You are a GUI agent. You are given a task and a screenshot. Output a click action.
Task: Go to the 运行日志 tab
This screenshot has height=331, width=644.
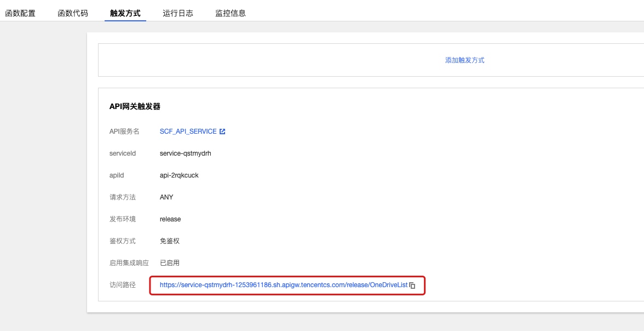coord(178,13)
